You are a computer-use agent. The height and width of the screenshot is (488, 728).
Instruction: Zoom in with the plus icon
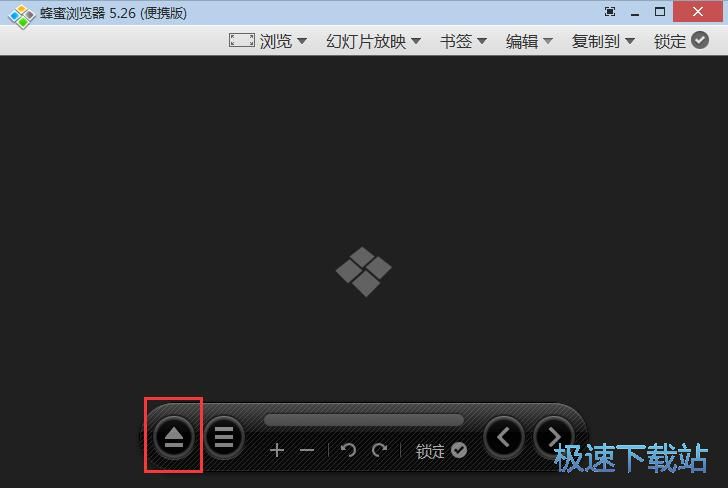coord(277,450)
